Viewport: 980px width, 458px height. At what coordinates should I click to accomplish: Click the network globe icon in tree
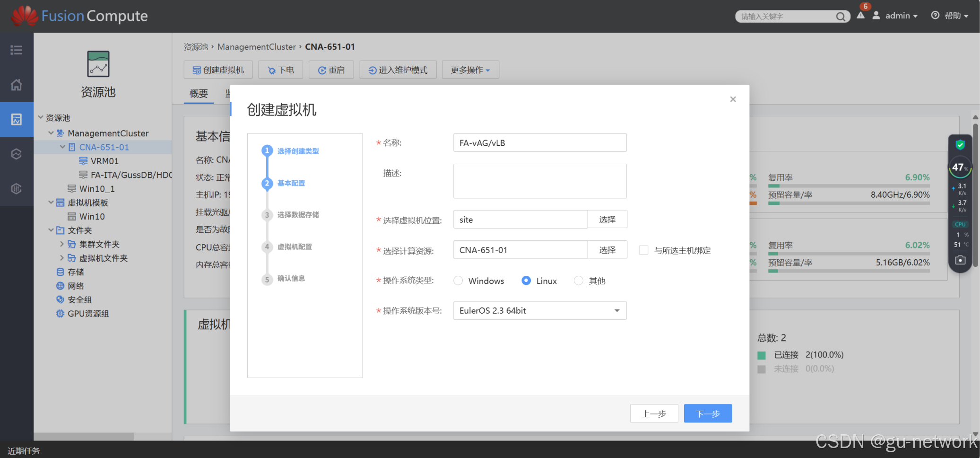click(60, 286)
